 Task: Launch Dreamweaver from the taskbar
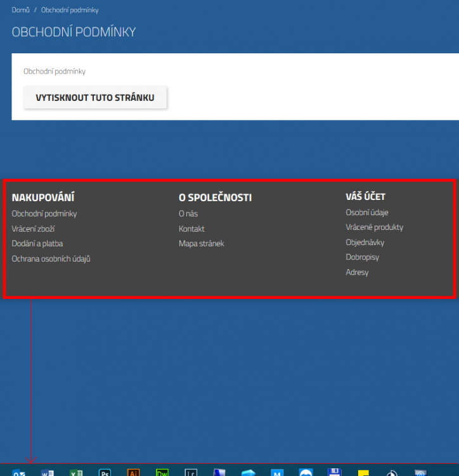tap(162, 472)
